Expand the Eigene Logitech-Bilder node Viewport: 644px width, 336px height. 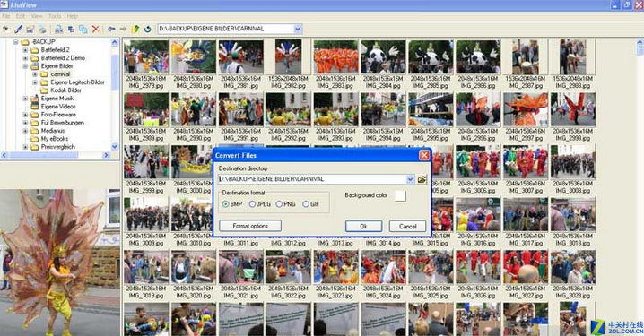click(x=35, y=82)
